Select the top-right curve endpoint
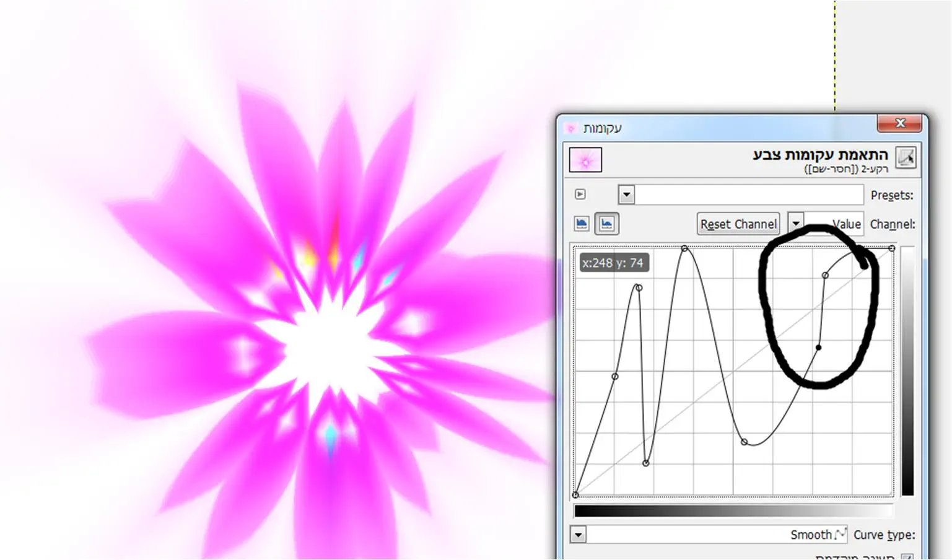 [x=892, y=248]
